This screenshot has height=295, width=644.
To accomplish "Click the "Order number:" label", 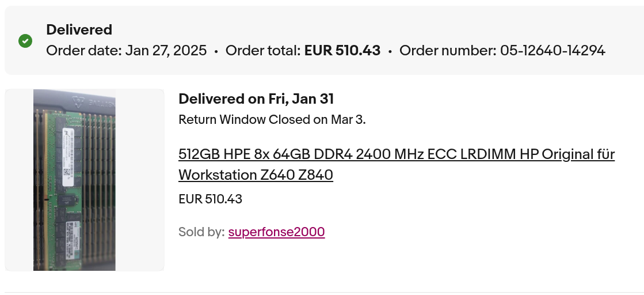I will (x=448, y=51).
